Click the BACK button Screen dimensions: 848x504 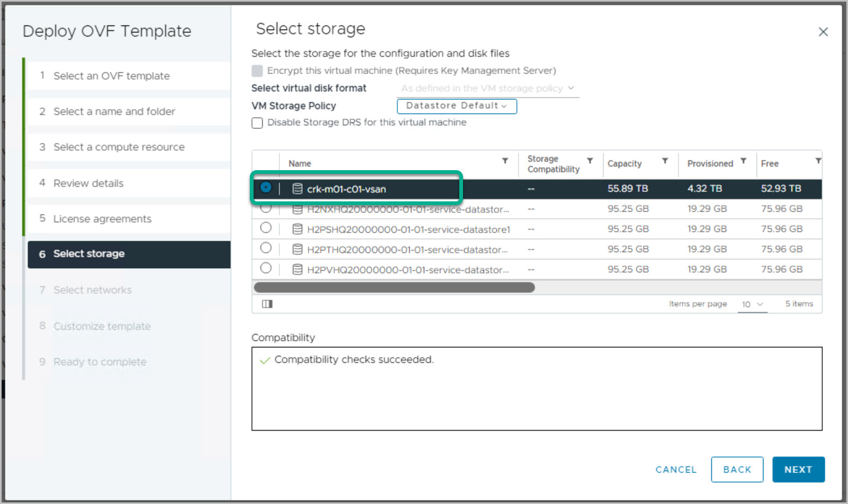(x=737, y=470)
